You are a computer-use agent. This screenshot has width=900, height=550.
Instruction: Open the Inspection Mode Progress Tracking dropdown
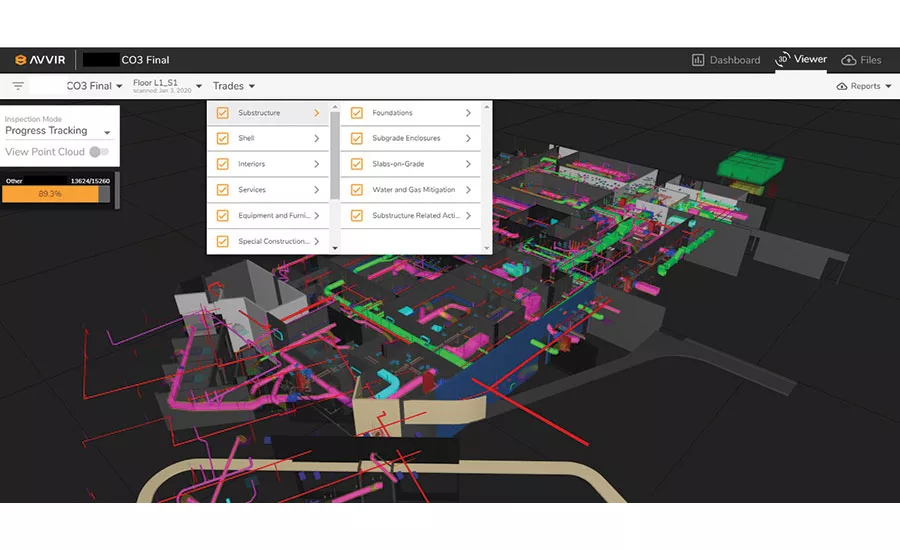pos(57,130)
